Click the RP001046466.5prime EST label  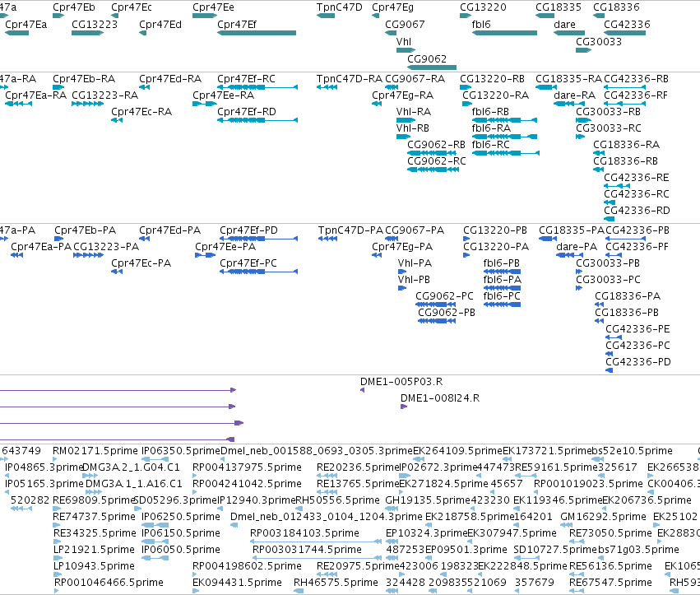pyautogui.click(x=109, y=583)
